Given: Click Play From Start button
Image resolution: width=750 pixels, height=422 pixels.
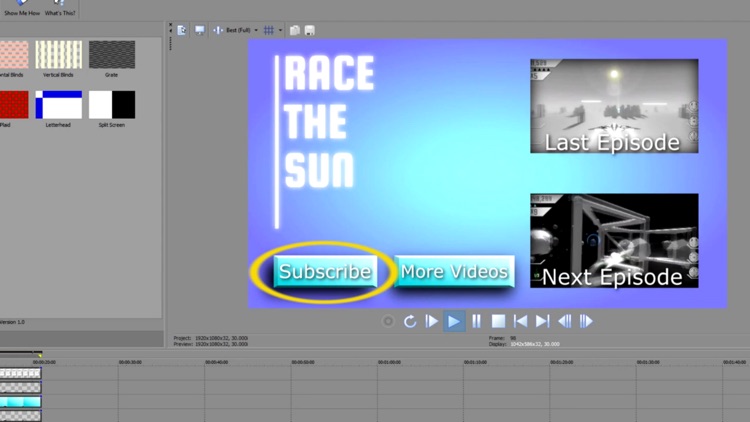Looking at the screenshot, I should point(431,321).
